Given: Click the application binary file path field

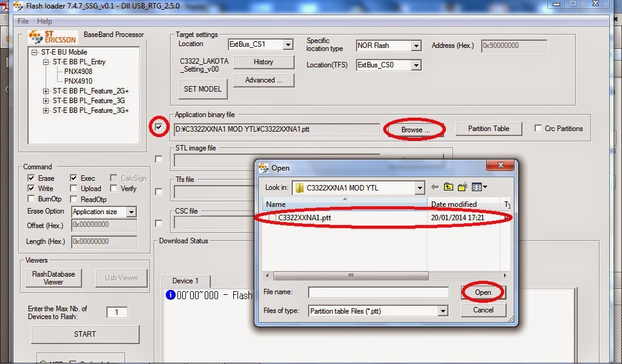Looking at the screenshot, I should [x=277, y=129].
